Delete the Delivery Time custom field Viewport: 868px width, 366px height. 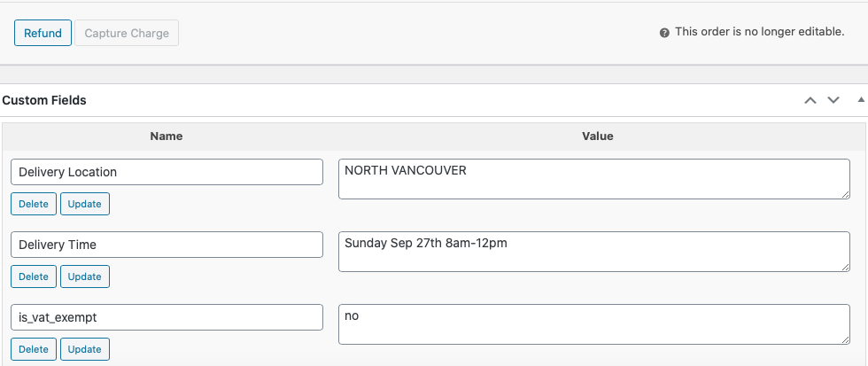tap(34, 276)
